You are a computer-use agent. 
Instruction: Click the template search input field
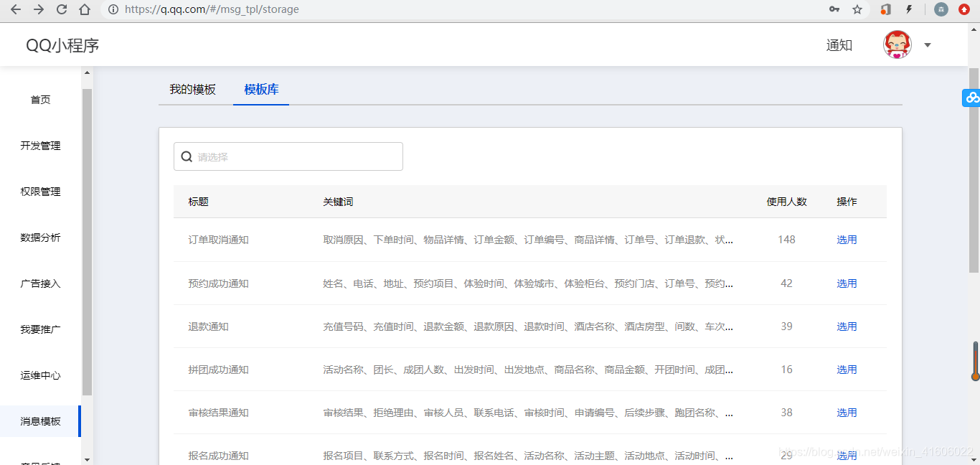[288, 156]
